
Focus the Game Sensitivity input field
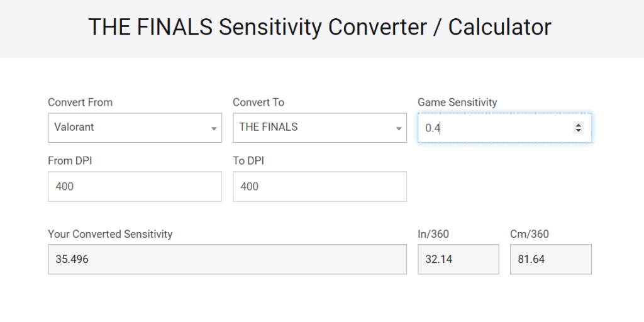pyautogui.click(x=505, y=128)
